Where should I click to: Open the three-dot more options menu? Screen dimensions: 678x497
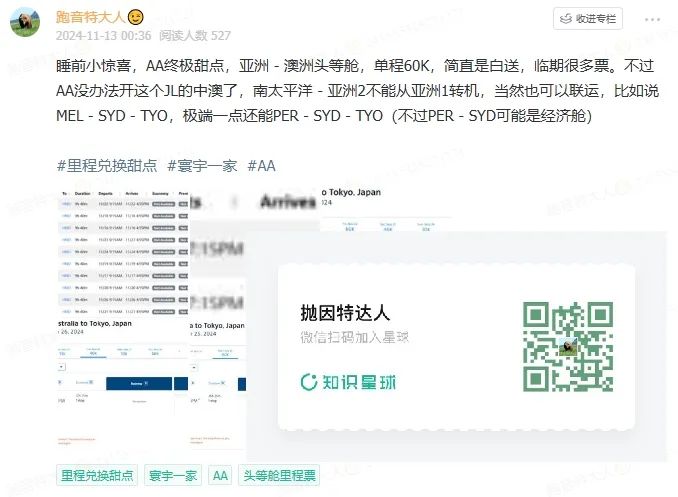point(652,19)
